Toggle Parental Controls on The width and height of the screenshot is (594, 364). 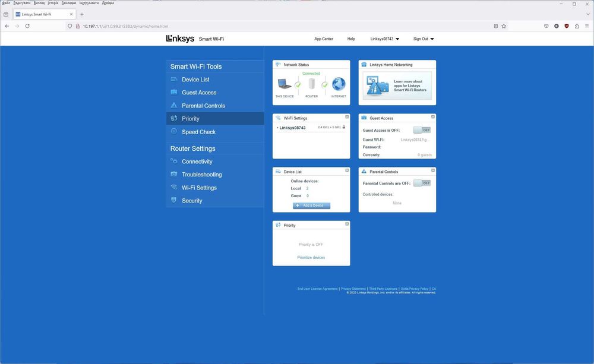click(422, 183)
